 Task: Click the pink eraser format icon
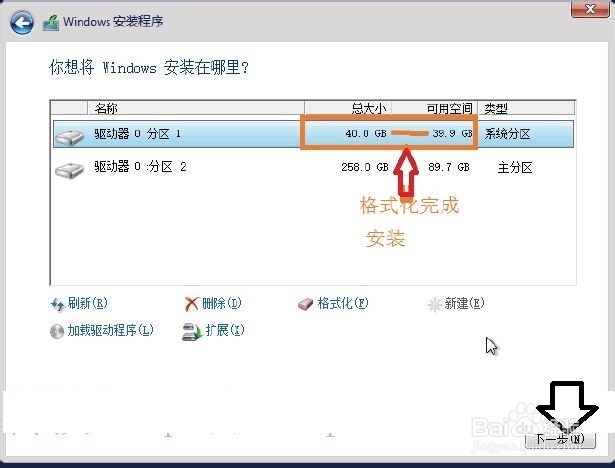pos(305,304)
